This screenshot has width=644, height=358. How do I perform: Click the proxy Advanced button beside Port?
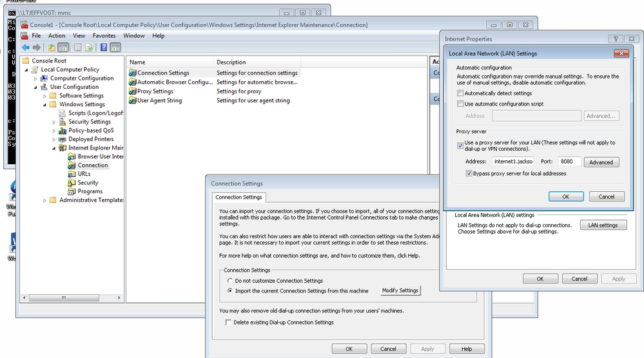pyautogui.click(x=601, y=162)
